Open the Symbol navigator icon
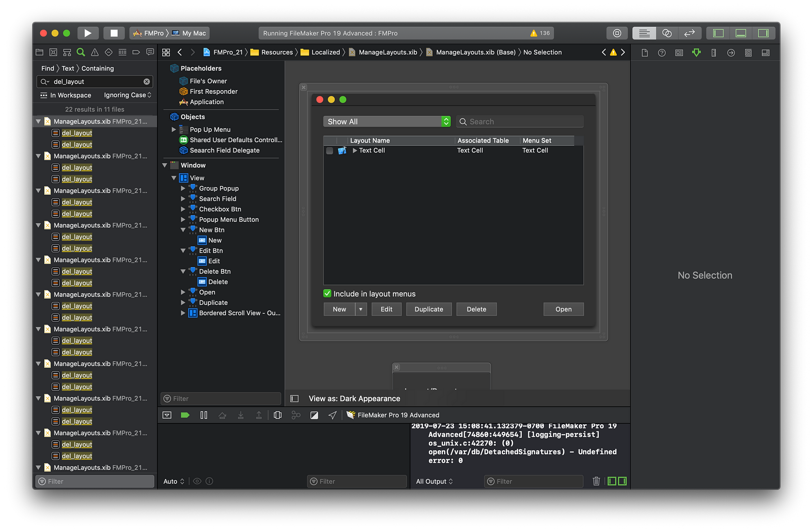This screenshot has width=812, height=532. click(x=67, y=52)
